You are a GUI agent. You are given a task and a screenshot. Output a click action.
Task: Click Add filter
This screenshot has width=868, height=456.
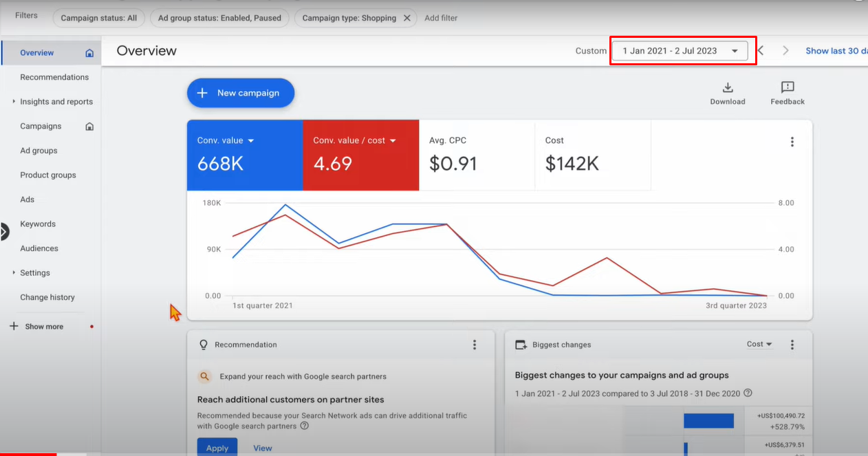pyautogui.click(x=441, y=18)
